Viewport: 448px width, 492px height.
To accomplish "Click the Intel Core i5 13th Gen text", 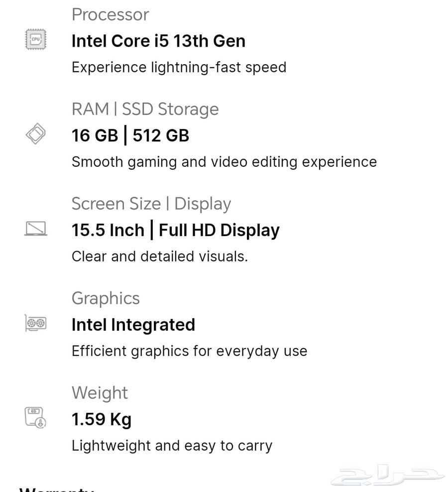I will click(x=158, y=41).
